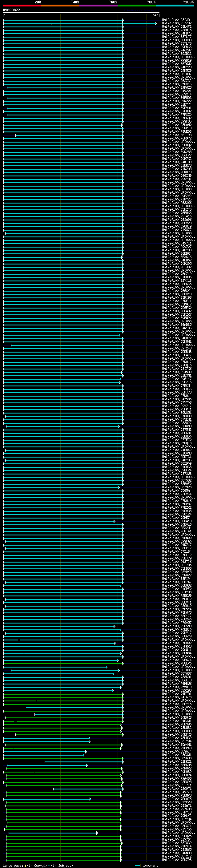The image size is (197, 868).
Task: Select the query name AV620877
Action: pos(11,10)
